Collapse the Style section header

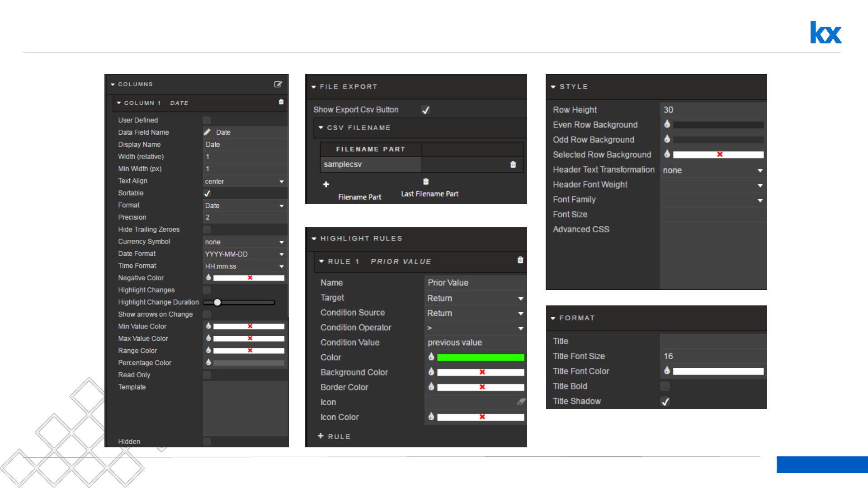pyautogui.click(x=553, y=87)
